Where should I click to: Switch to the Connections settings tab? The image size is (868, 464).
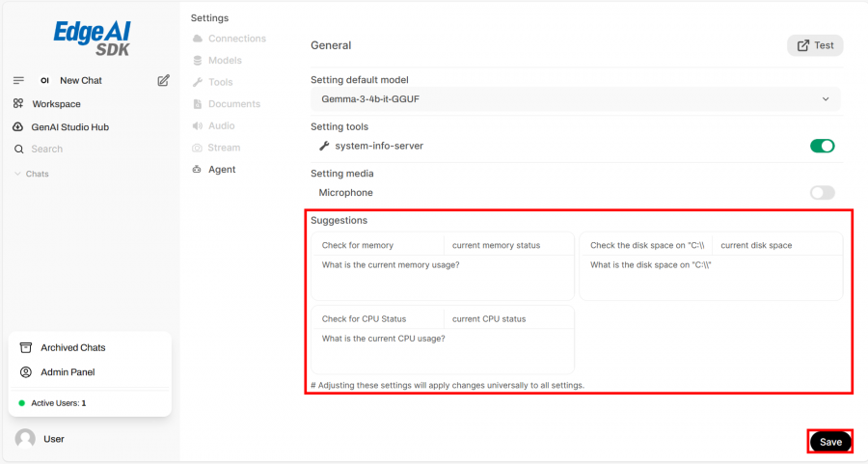(x=236, y=39)
